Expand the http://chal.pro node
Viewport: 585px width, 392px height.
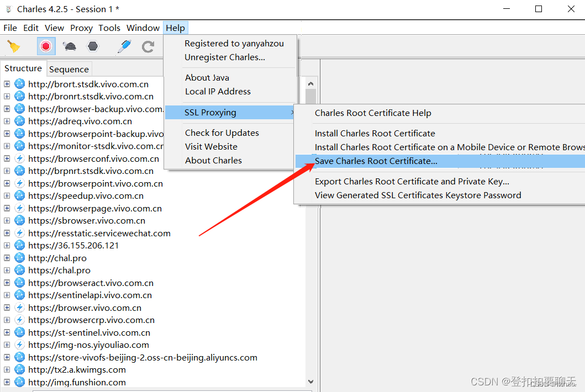click(7, 258)
